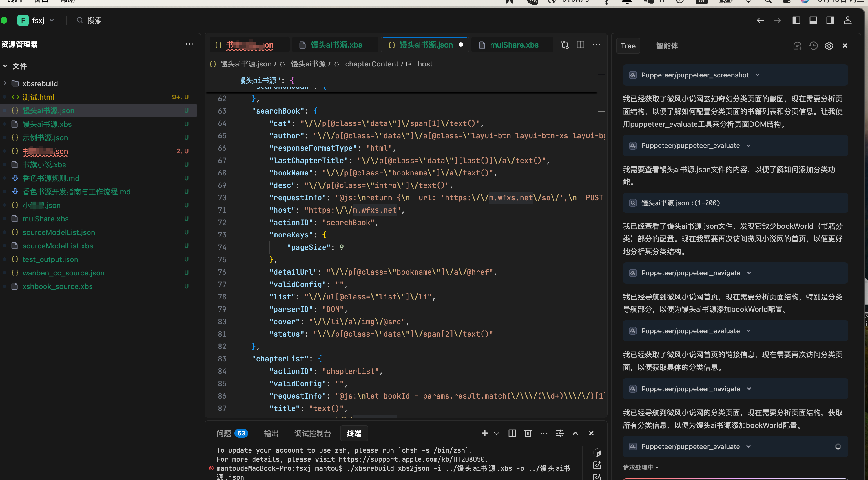The image size is (868, 480).
Task: Split the terminal with the split icon
Action: [512, 433]
